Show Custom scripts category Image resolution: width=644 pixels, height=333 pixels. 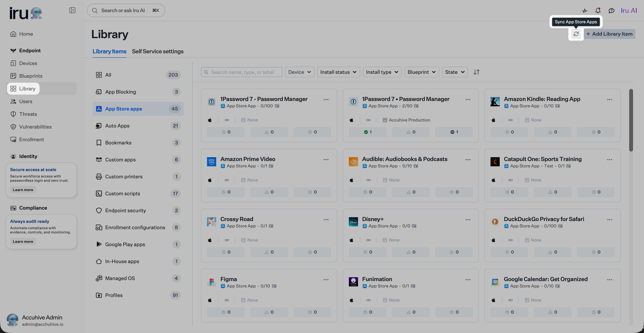[x=138, y=194]
